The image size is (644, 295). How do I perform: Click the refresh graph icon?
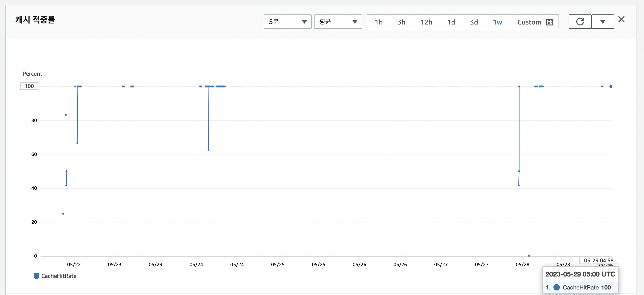pyautogui.click(x=580, y=22)
